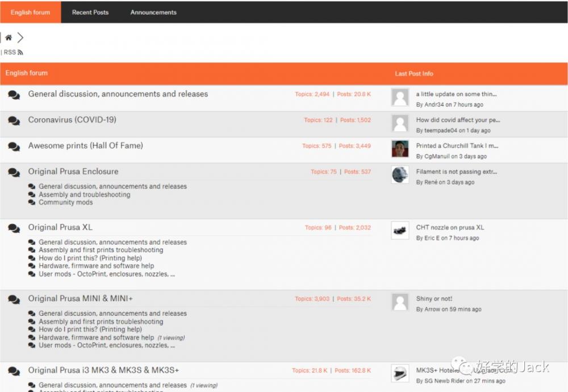Viewport: 568px width, 392px height.
Task: Open MINI User mods - OctoPrint subforum
Action: click(x=107, y=345)
